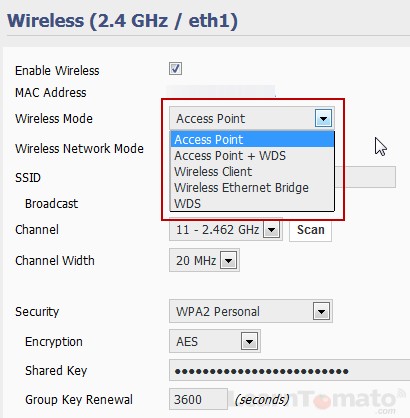The image size is (410, 418).
Task: Open the Encryption AES dropdown arrow
Action: pos(249,341)
